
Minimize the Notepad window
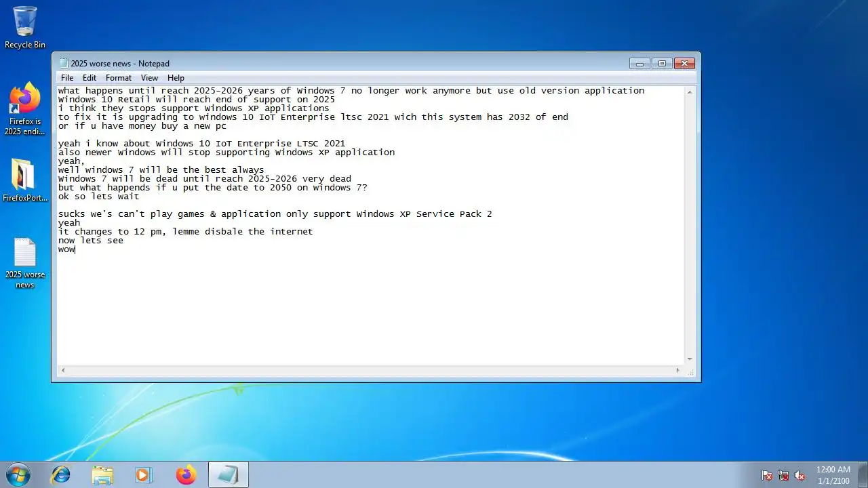pyautogui.click(x=639, y=64)
